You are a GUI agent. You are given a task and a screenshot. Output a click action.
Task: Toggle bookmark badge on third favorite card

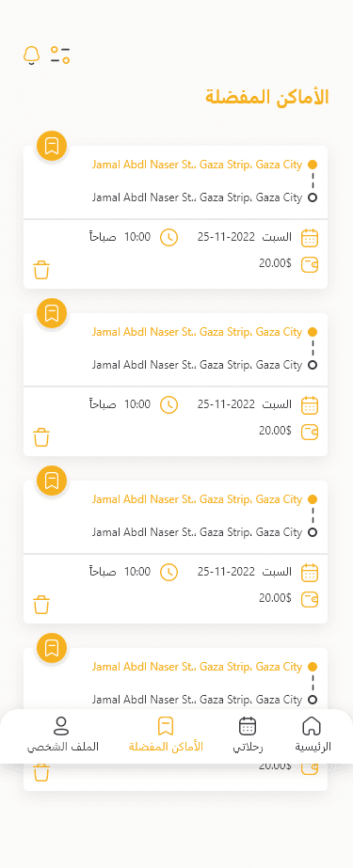(52, 481)
